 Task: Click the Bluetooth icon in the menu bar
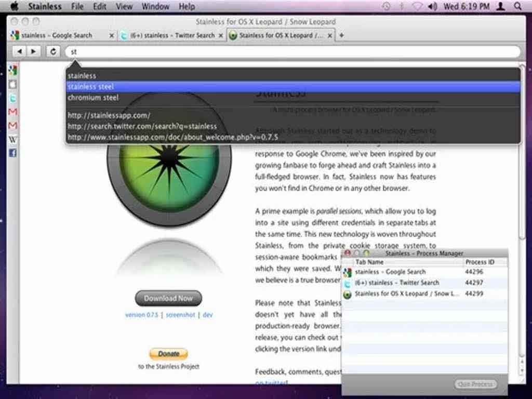click(x=402, y=6)
